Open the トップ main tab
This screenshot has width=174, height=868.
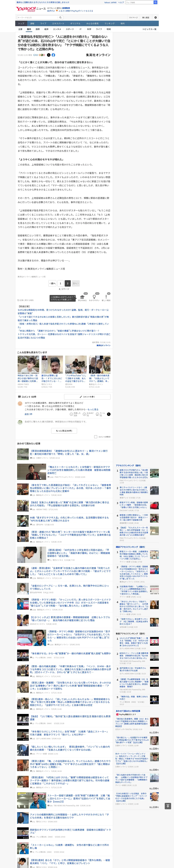click(x=21, y=24)
